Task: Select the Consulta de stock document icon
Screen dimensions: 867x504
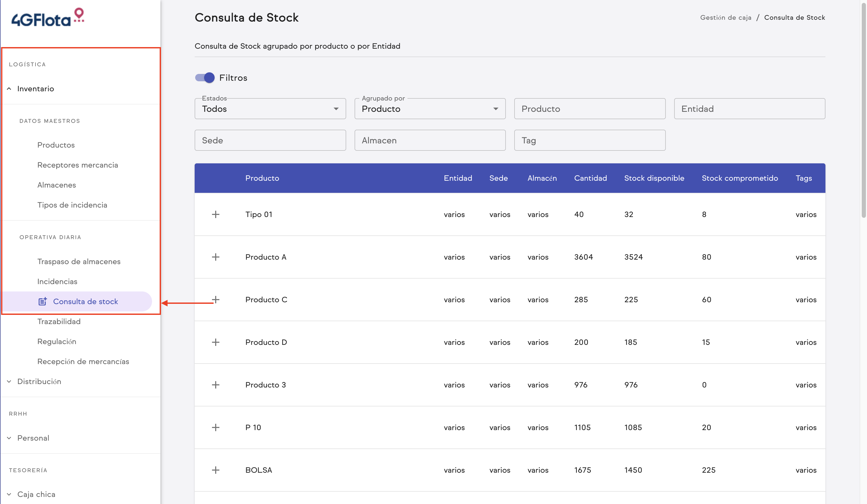Action: point(42,301)
